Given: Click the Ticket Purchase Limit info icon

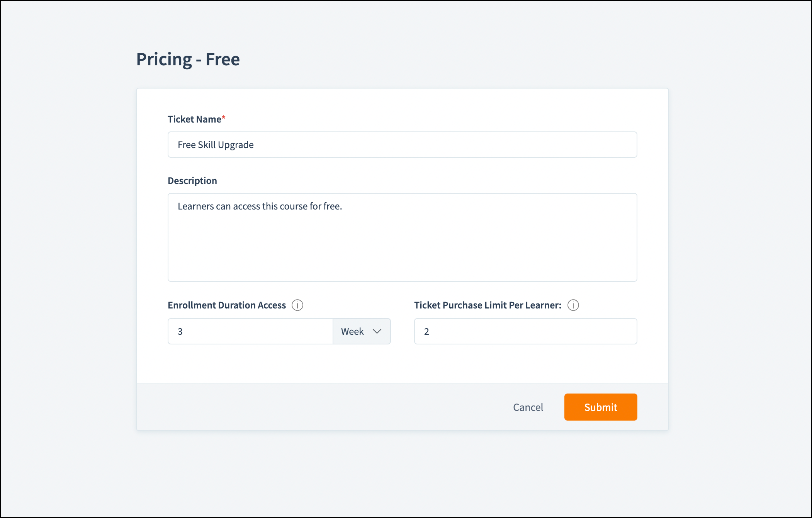Looking at the screenshot, I should click(x=573, y=305).
